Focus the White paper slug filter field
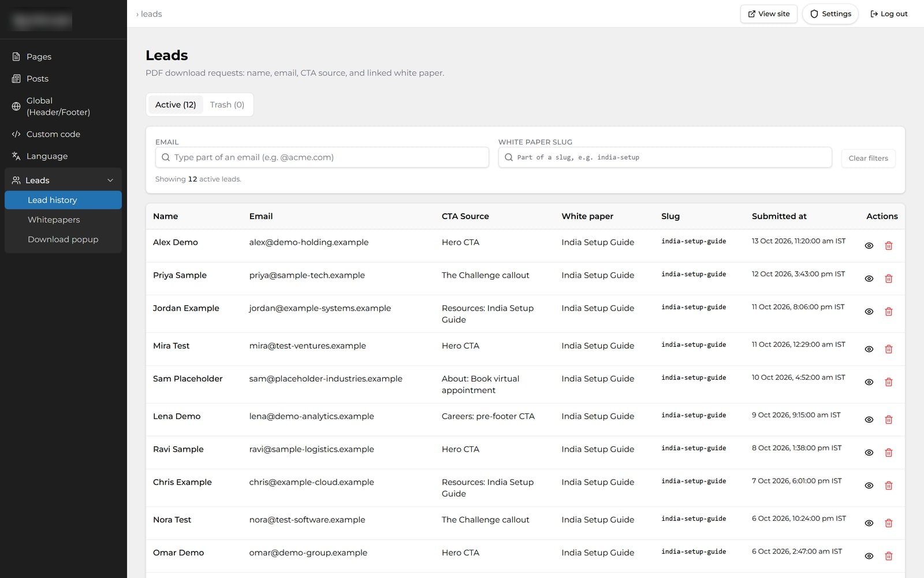This screenshot has height=578, width=924. [665, 157]
